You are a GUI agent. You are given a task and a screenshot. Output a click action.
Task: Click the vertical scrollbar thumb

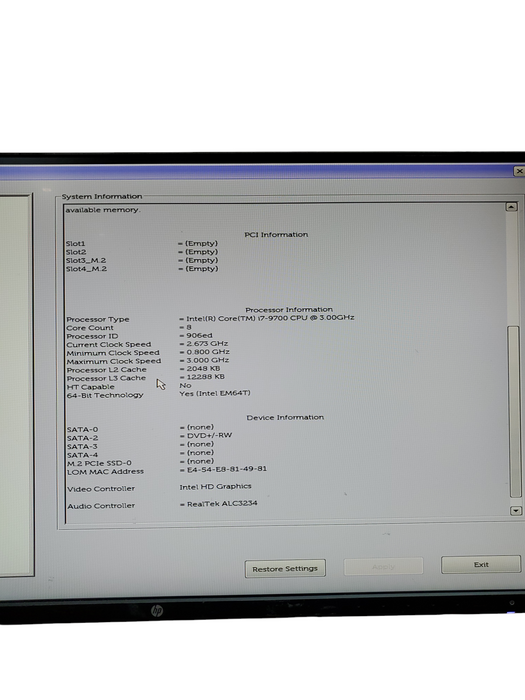(514, 412)
